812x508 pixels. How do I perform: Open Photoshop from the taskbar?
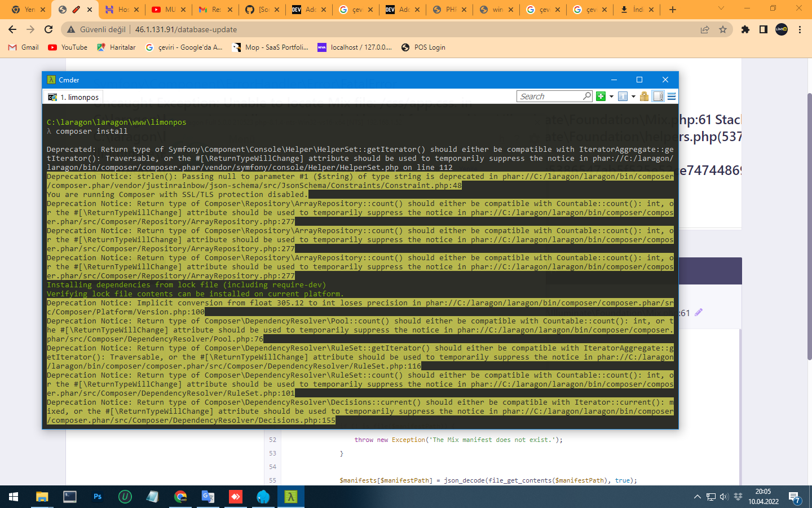point(97,497)
